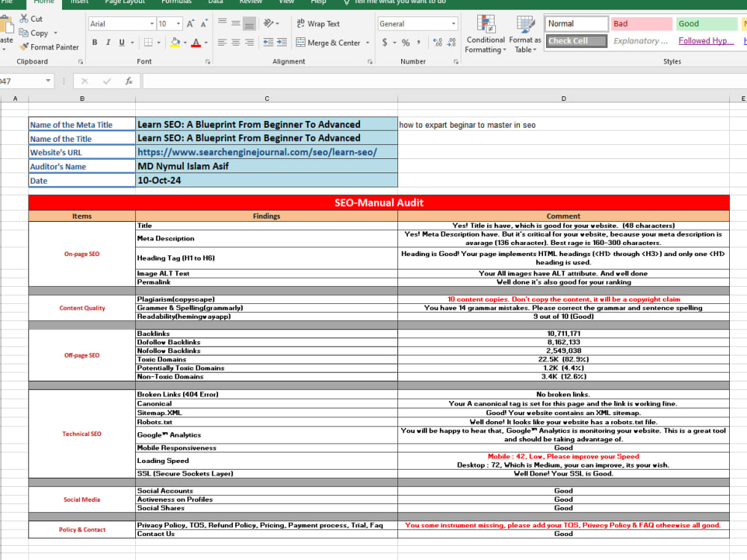Open Format as Table gallery
The height and width of the screenshot is (560, 747).
(x=525, y=34)
